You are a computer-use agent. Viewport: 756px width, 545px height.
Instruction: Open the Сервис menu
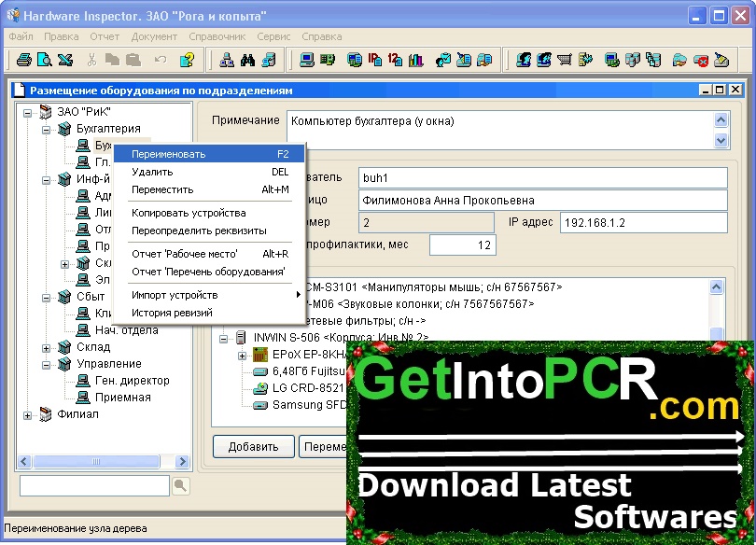tap(273, 36)
